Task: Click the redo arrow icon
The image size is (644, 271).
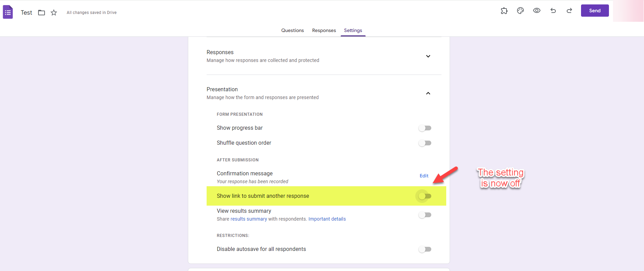Action: 569,11
